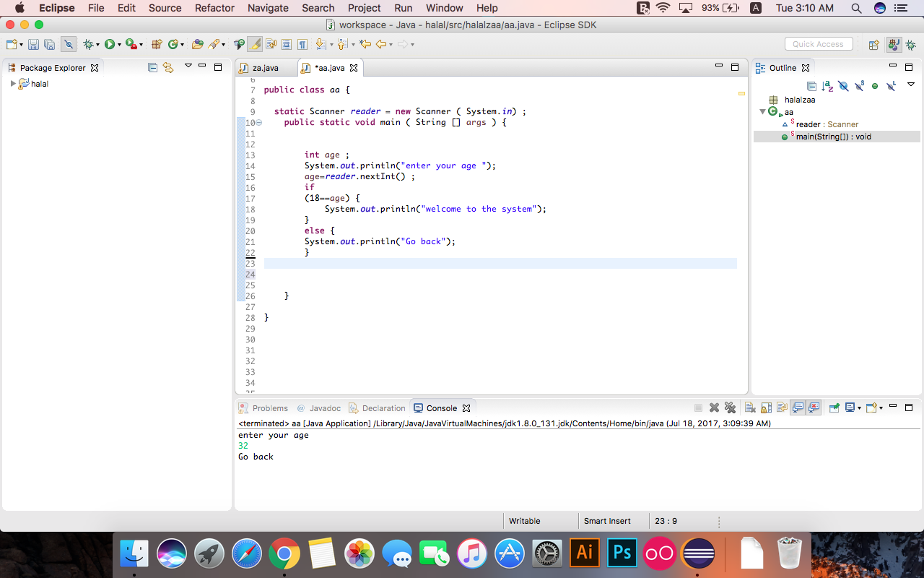Image resolution: width=924 pixels, height=578 pixels.
Task: Toggle Hide Fields in Outline view
Action: pyautogui.click(x=843, y=86)
